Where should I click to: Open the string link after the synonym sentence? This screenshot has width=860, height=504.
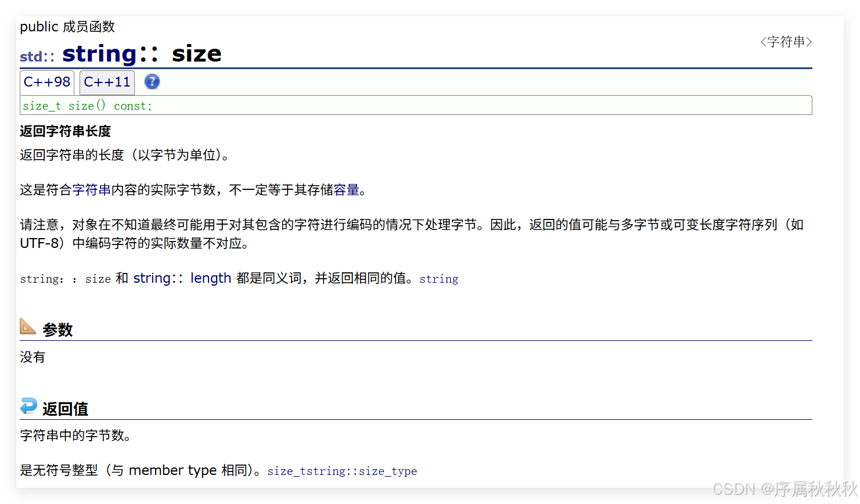tap(439, 279)
